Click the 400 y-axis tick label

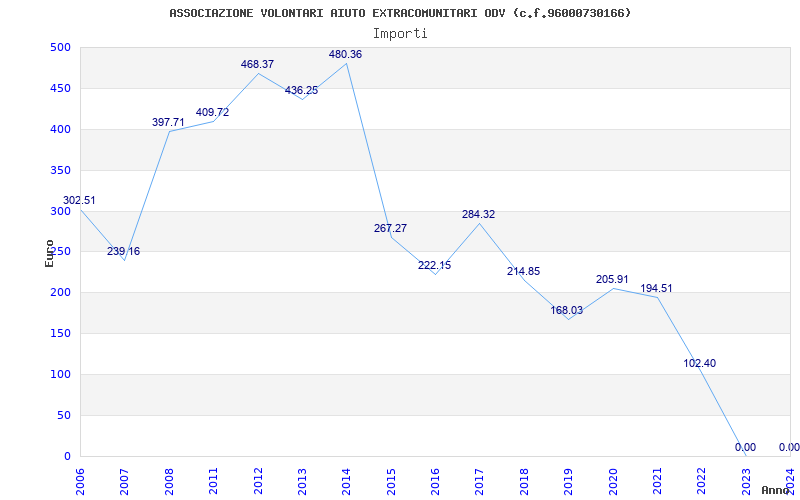[60, 129]
